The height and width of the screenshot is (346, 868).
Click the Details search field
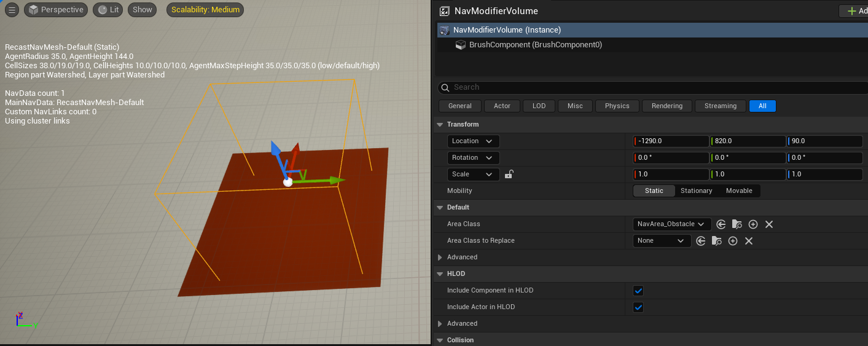click(x=652, y=87)
